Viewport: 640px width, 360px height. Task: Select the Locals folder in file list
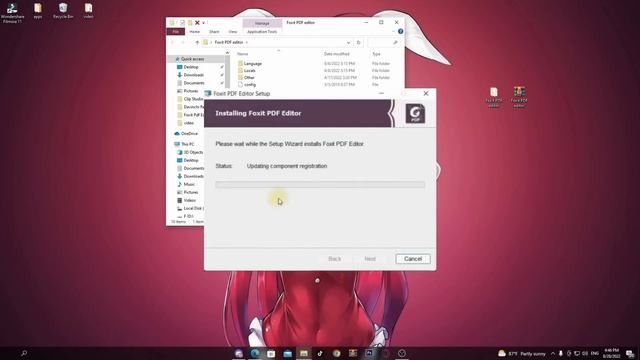(247, 71)
